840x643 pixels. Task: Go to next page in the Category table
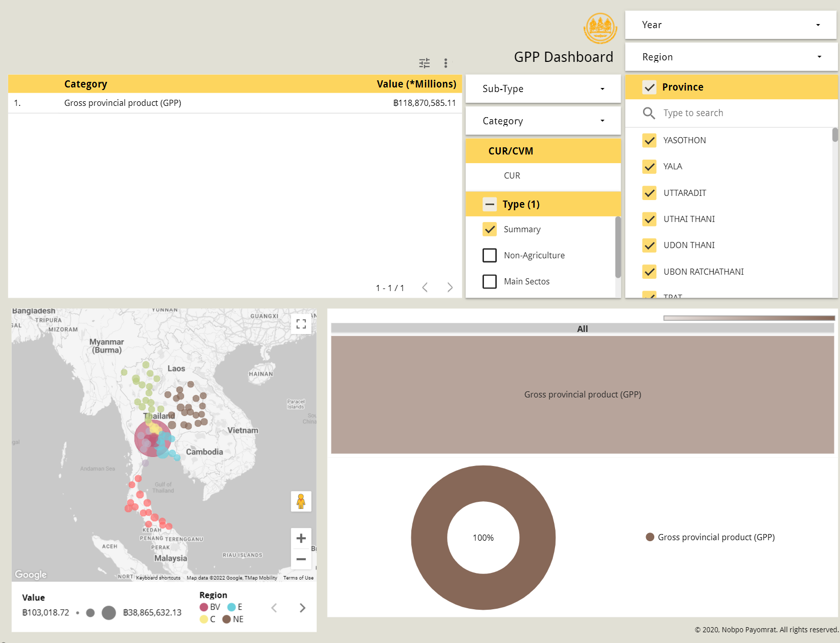tap(450, 287)
